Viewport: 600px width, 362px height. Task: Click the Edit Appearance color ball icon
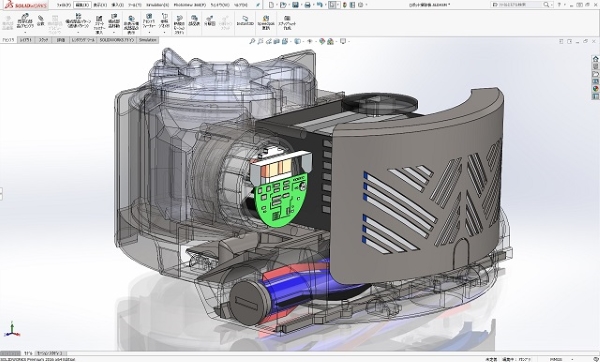coord(322,41)
